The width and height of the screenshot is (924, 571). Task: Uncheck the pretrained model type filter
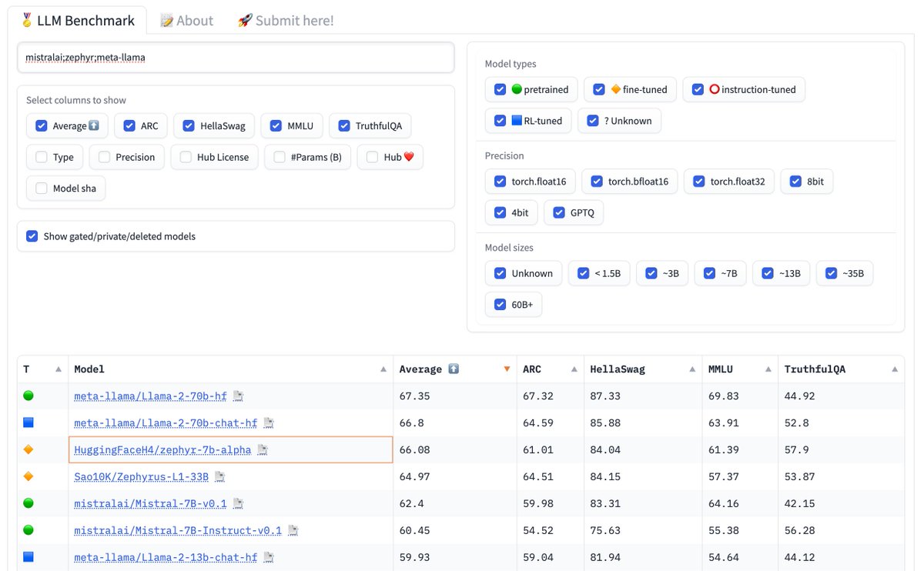click(x=500, y=89)
